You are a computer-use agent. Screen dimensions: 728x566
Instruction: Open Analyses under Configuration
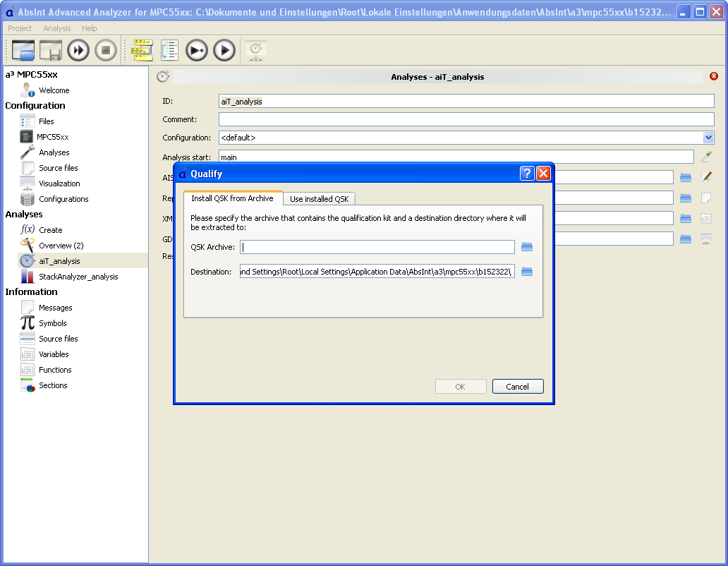(54, 152)
